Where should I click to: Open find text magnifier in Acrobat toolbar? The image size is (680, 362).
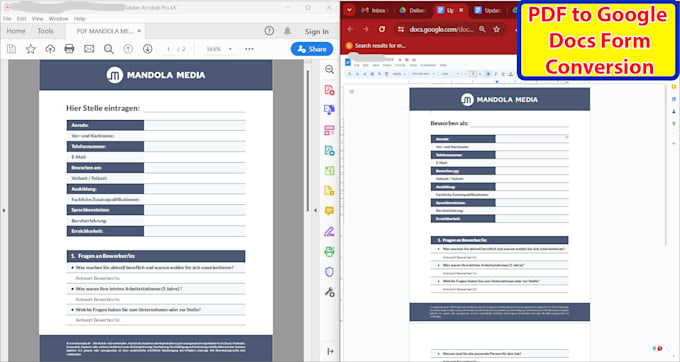point(108,49)
